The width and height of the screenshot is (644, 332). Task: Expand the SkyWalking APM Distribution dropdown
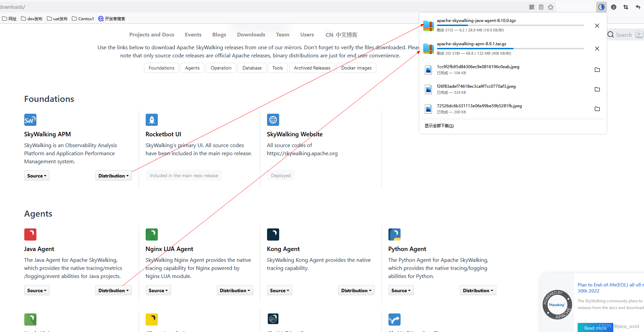(x=113, y=176)
